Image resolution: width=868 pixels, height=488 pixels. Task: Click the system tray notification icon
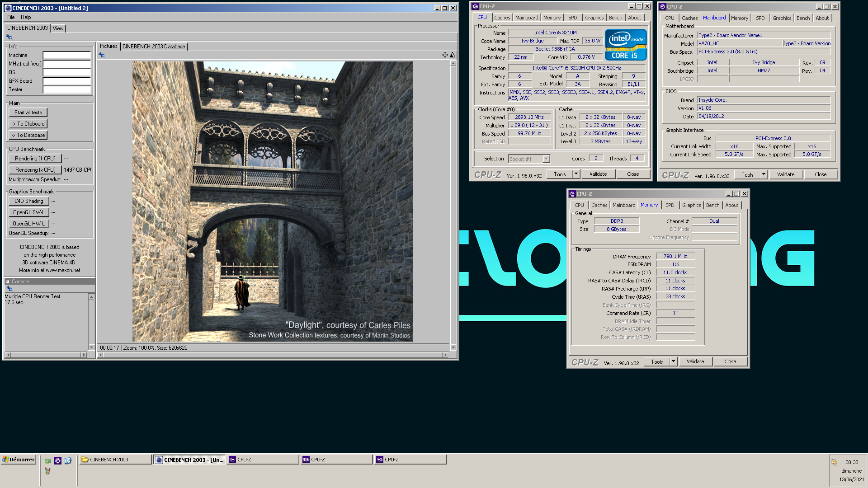click(834, 462)
